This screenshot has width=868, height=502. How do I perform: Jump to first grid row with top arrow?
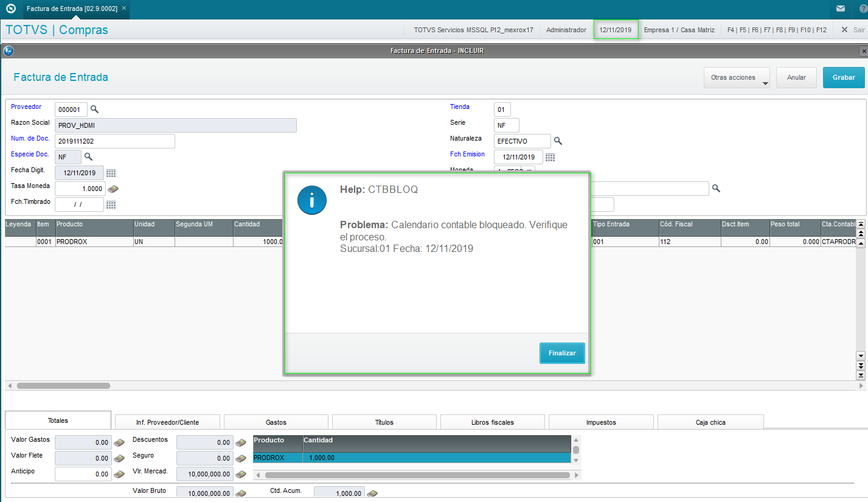click(861, 225)
